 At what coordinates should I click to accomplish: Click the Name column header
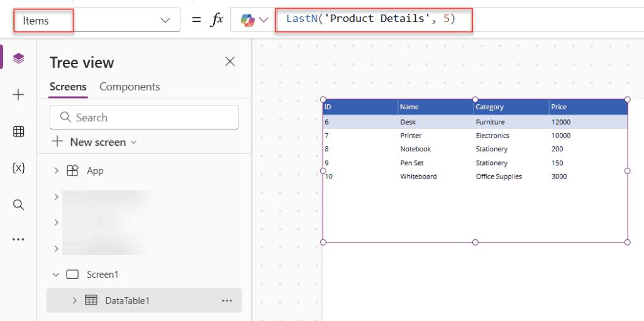click(x=436, y=107)
